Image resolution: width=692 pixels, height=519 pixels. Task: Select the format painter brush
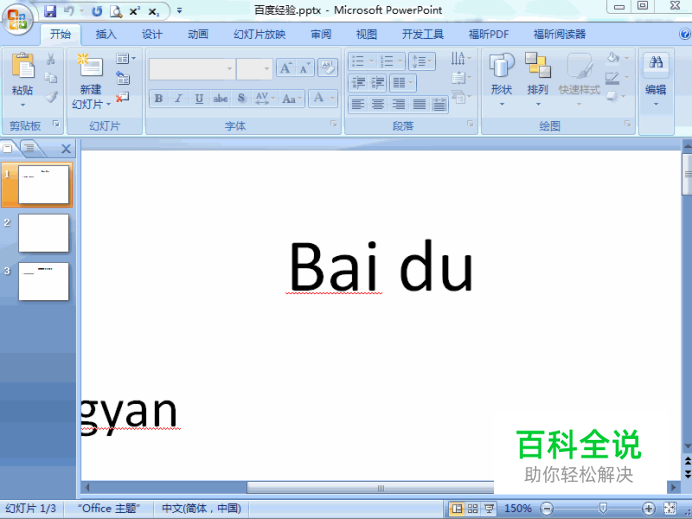(x=51, y=97)
